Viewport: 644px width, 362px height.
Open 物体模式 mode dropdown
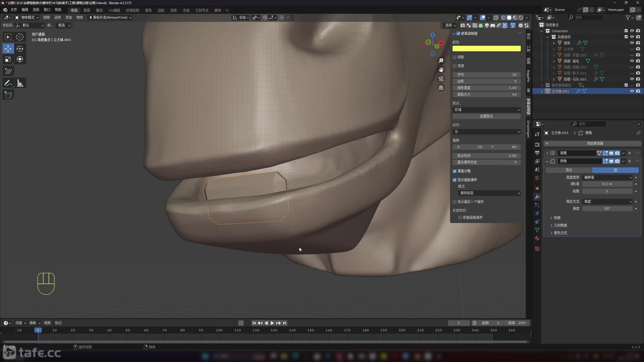pos(27,18)
